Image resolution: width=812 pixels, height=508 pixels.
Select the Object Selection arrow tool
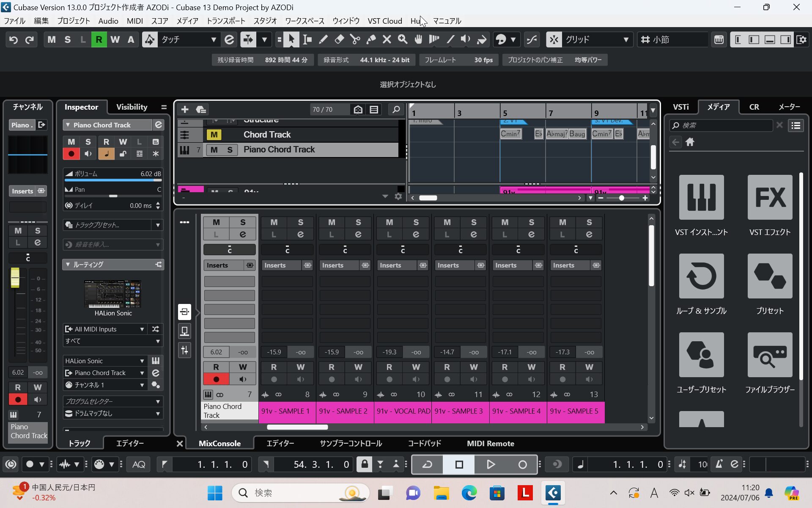coord(291,40)
